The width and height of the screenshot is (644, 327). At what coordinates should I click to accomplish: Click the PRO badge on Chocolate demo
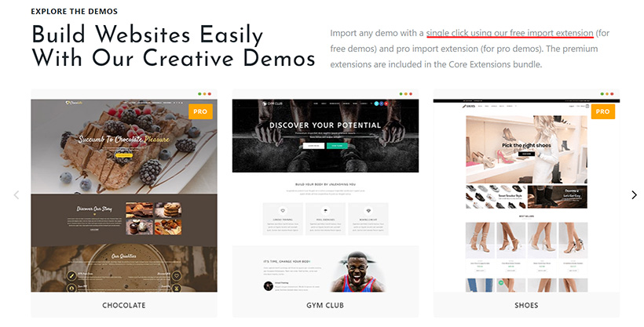tap(200, 111)
